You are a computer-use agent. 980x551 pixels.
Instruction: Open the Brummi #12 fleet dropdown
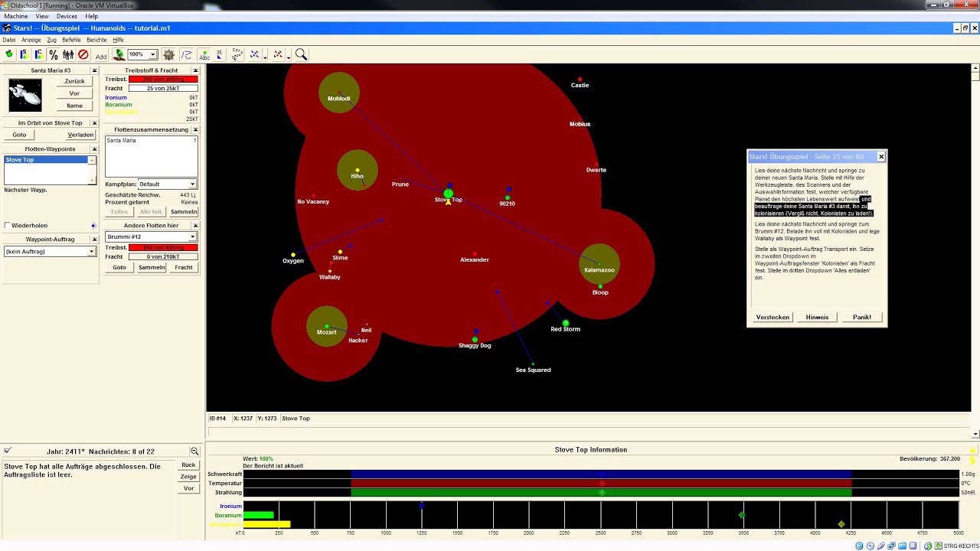pyautogui.click(x=192, y=237)
